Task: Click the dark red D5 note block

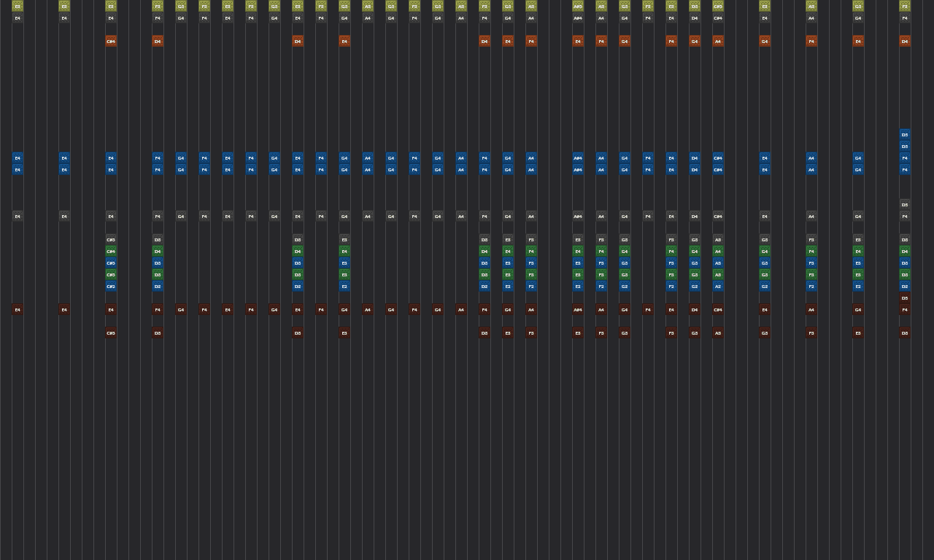Action: click(905, 297)
